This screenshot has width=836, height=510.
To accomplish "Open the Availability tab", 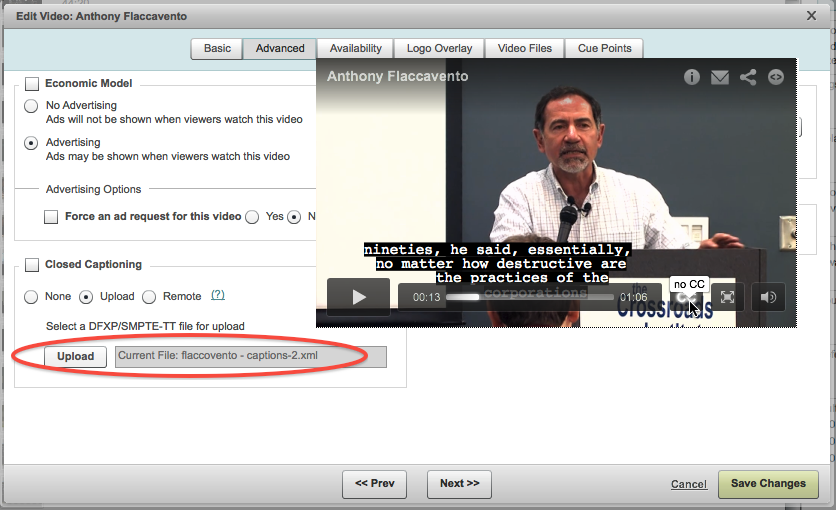I will 356,48.
